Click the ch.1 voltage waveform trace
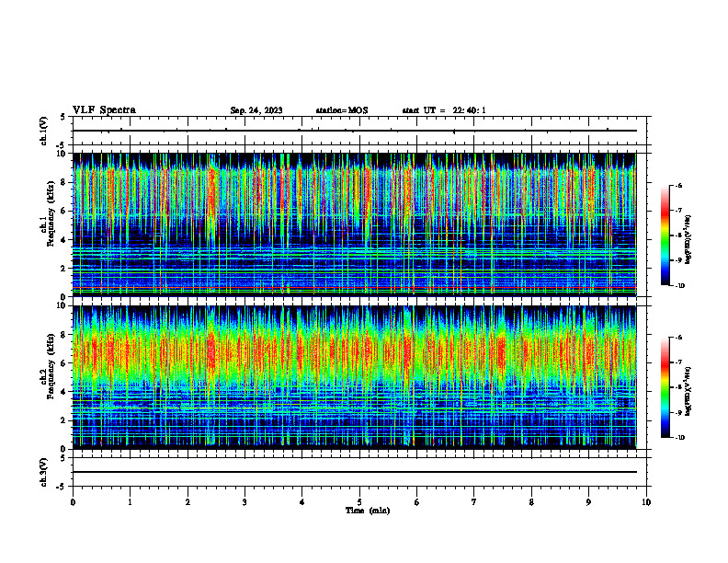 coord(354,131)
